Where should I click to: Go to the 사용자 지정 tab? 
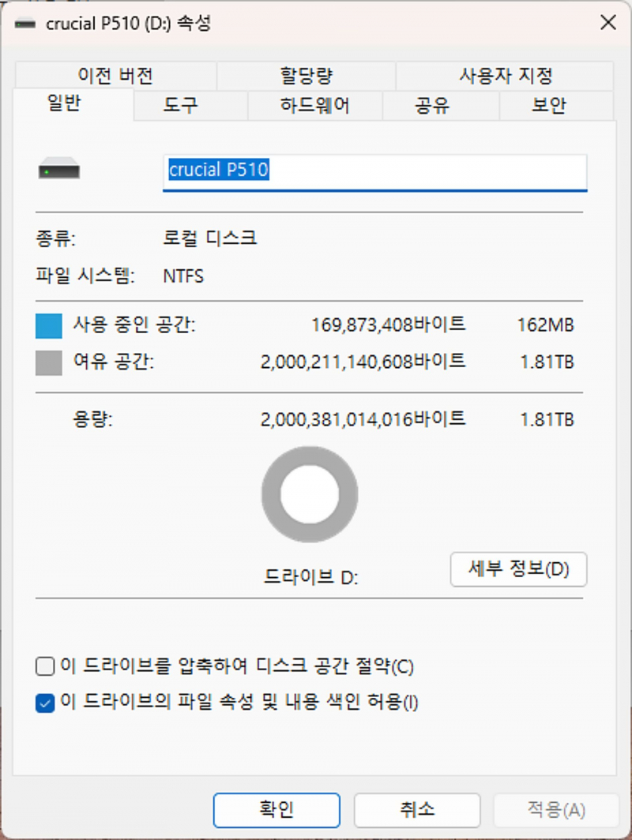[x=506, y=76]
